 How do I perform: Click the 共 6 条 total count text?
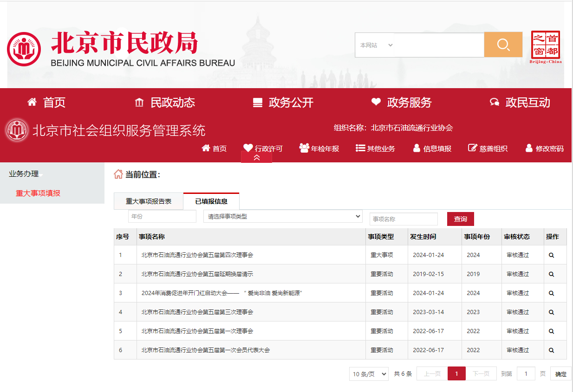403,374
